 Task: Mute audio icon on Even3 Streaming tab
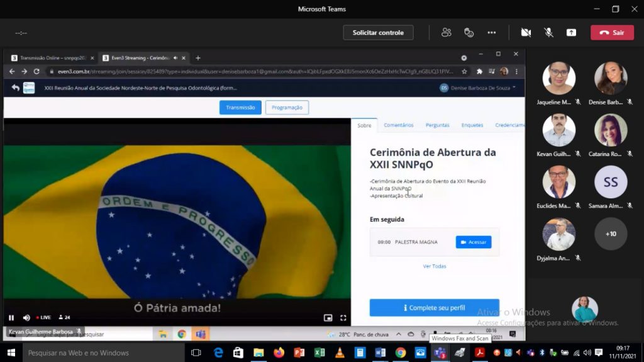pos(175,58)
